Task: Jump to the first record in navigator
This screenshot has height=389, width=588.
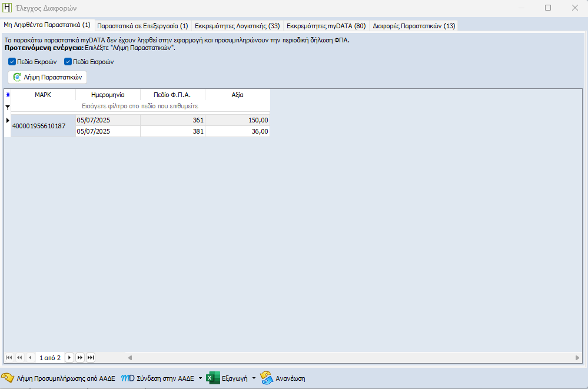Action: (x=9, y=357)
